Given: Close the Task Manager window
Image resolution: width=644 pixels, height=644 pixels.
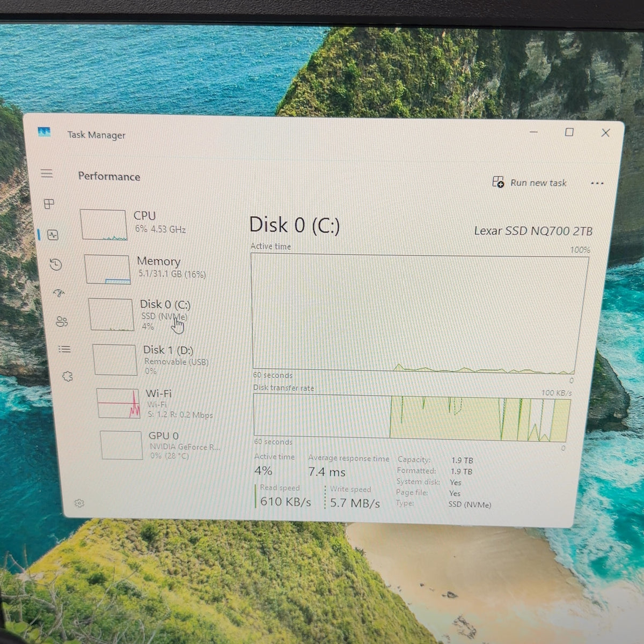Looking at the screenshot, I should (605, 133).
